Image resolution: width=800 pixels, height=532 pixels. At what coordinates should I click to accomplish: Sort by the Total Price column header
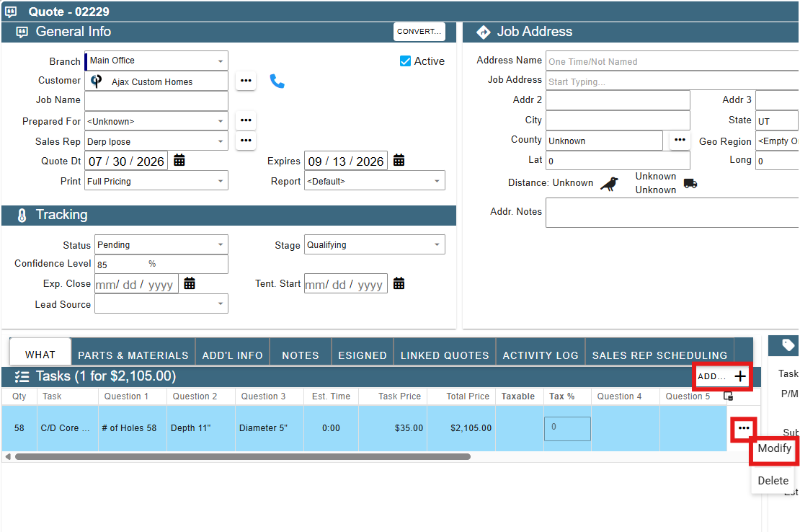tap(468, 396)
